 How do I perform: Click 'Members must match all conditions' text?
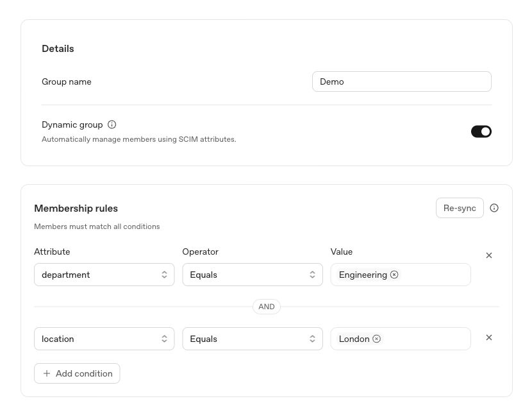pyautogui.click(x=97, y=226)
